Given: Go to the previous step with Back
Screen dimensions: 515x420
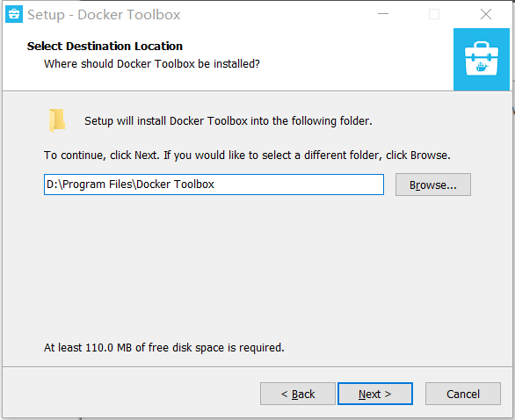Looking at the screenshot, I should tap(298, 394).
